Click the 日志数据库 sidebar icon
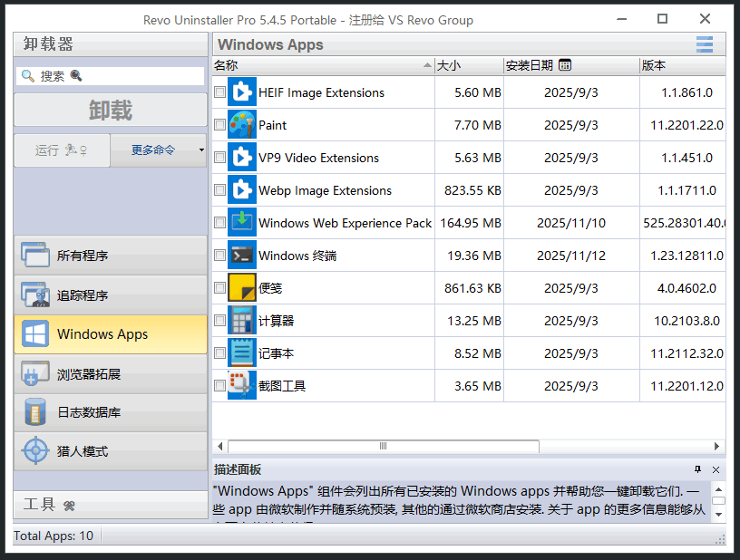Viewport: 740px width, 560px height. (34, 412)
